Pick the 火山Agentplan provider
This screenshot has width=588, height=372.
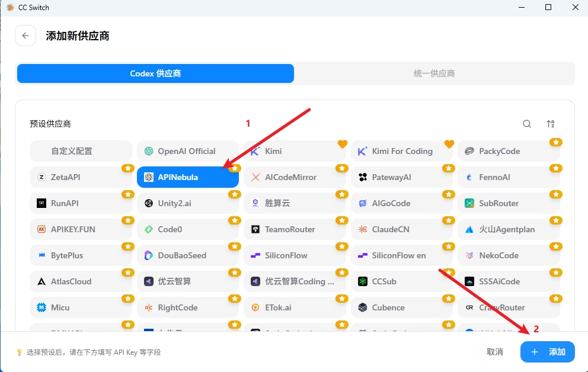[509, 229]
